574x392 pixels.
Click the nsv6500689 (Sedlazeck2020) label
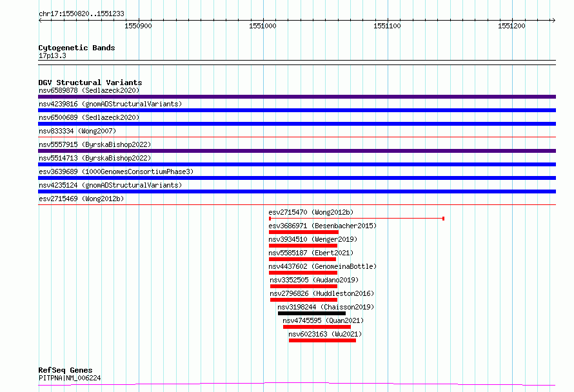pos(89,117)
